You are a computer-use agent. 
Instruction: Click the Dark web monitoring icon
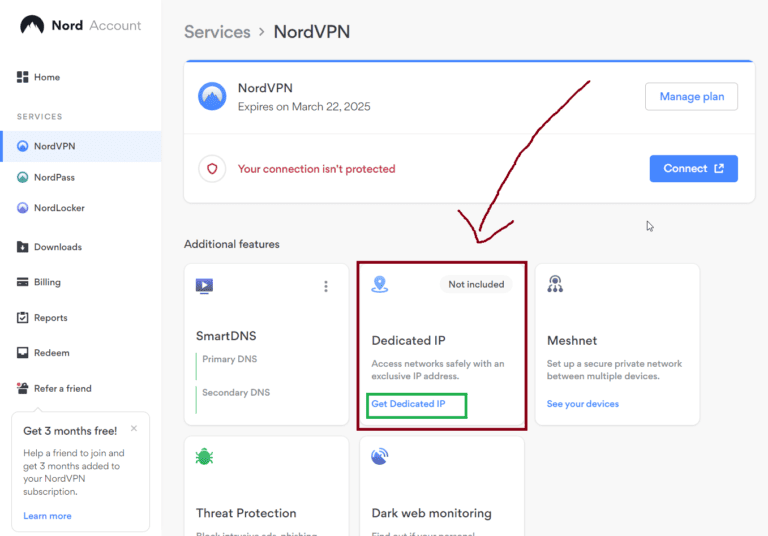point(379,457)
